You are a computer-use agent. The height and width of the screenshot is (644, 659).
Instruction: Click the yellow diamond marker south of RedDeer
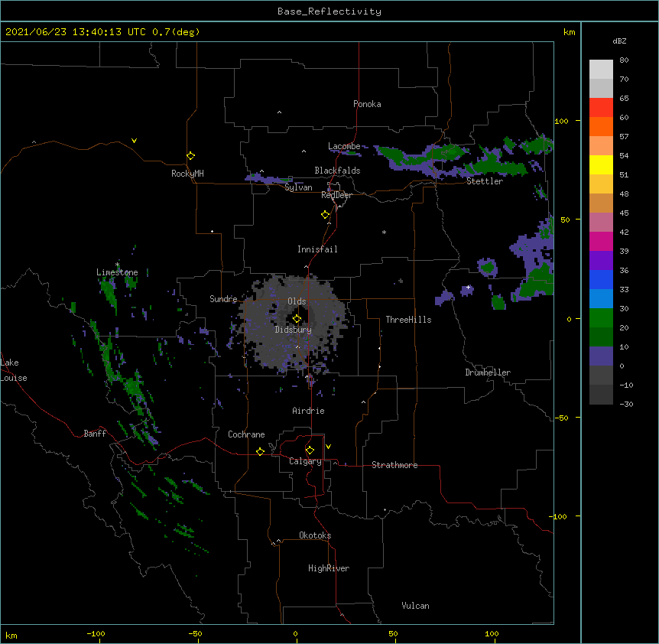[325, 215]
